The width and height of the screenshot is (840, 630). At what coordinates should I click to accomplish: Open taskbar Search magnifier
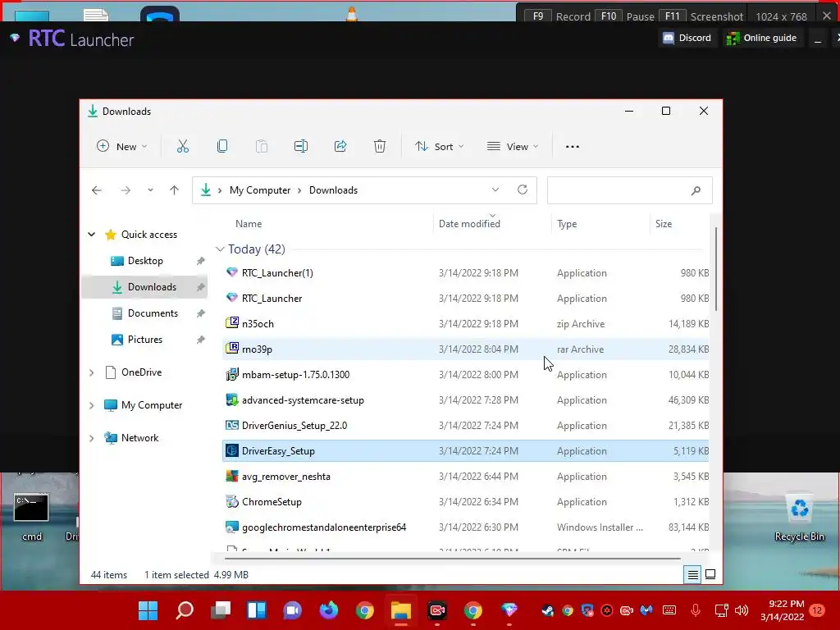pyautogui.click(x=185, y=610)
